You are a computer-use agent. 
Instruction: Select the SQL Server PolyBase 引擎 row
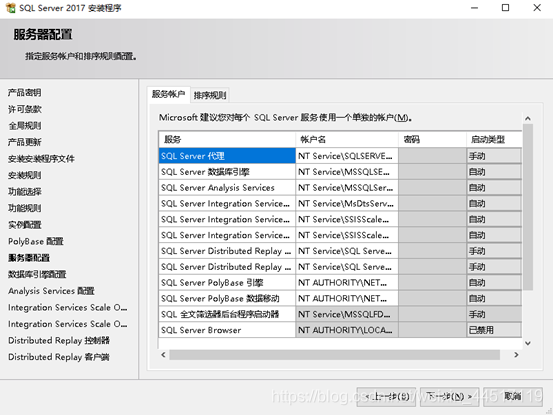pos(227,282)
